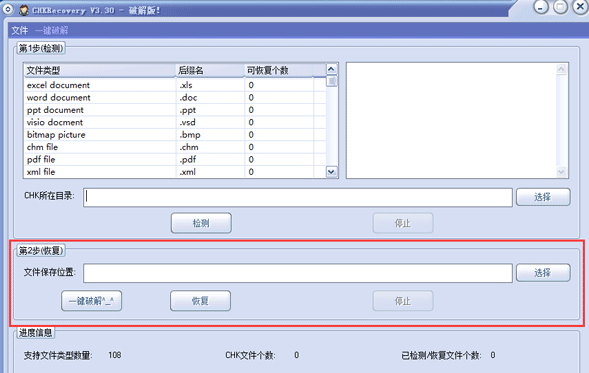
Task: Click the 一键破解^_^ button
Action: pyautogui.click(x=91, y=301)
